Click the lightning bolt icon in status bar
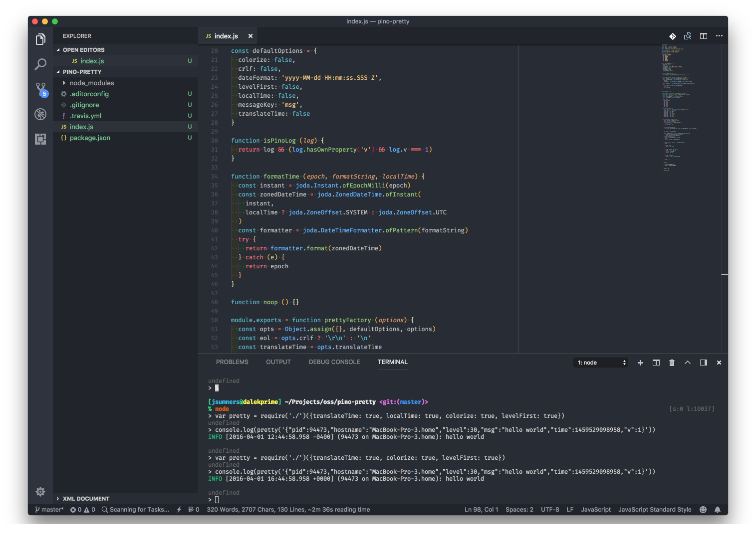The image size is (756, 555). point(179,510)
